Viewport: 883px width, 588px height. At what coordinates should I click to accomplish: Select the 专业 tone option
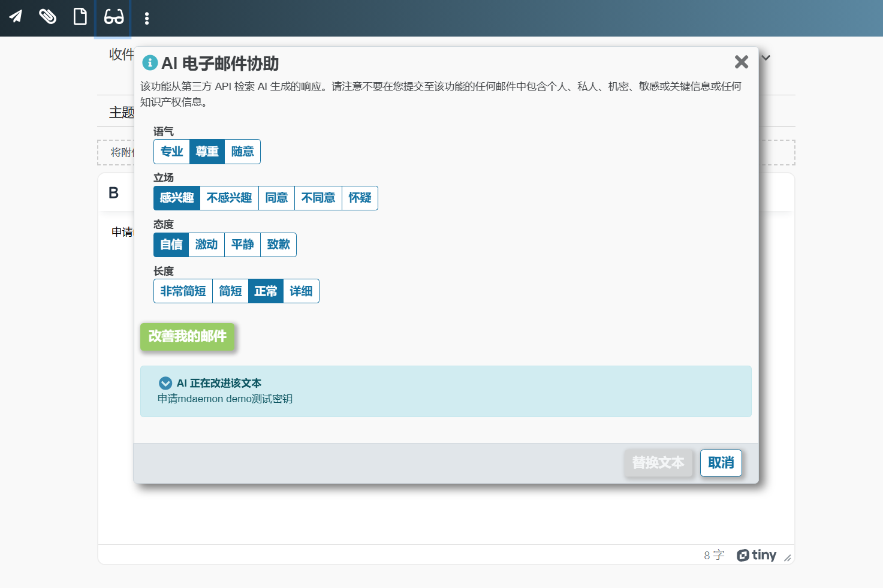point(172,152)
